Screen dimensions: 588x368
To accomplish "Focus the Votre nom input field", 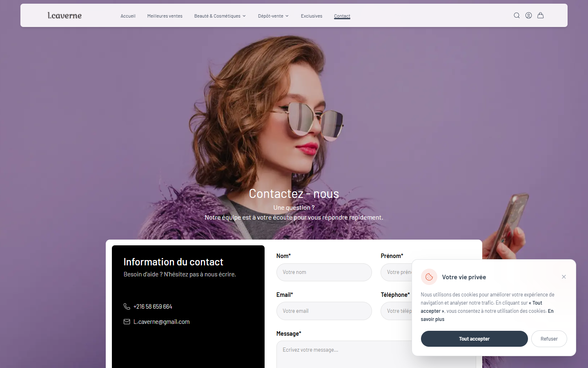I will (x=324, y=272).
